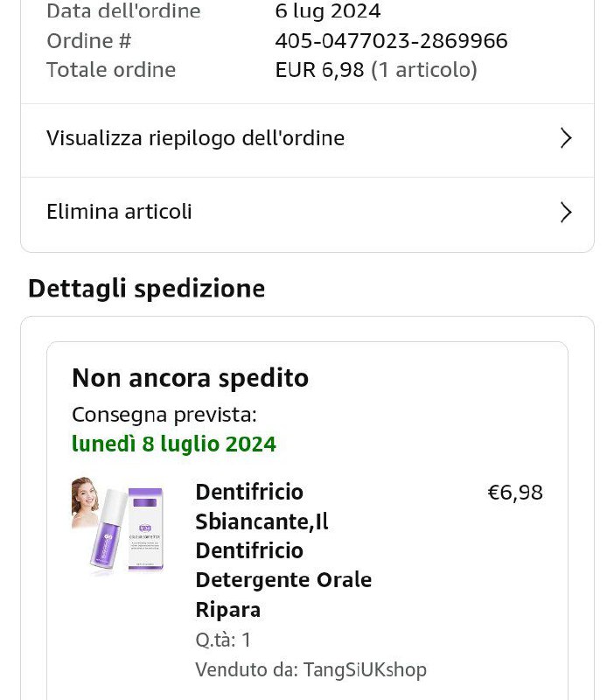Click the Ordine # label
614x700 pixels.
point(88,41)
